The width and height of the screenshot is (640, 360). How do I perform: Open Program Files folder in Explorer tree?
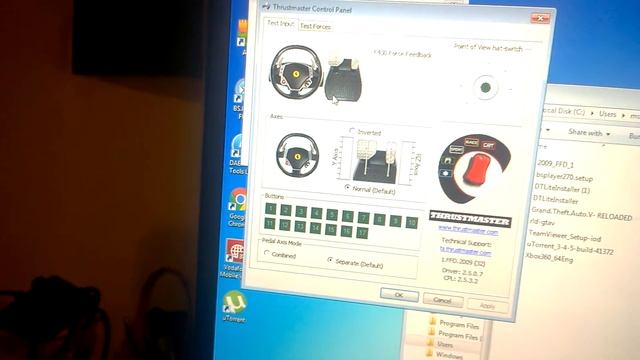(x=453, y=324)
